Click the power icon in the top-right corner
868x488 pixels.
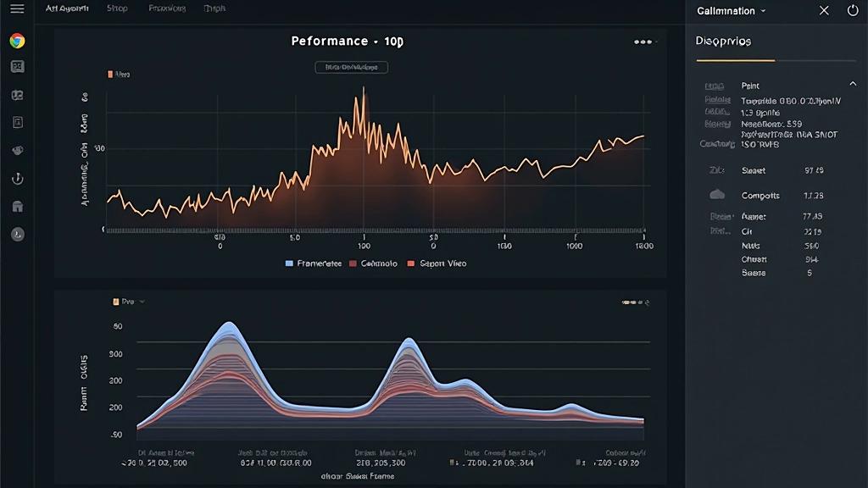point(853,10)
